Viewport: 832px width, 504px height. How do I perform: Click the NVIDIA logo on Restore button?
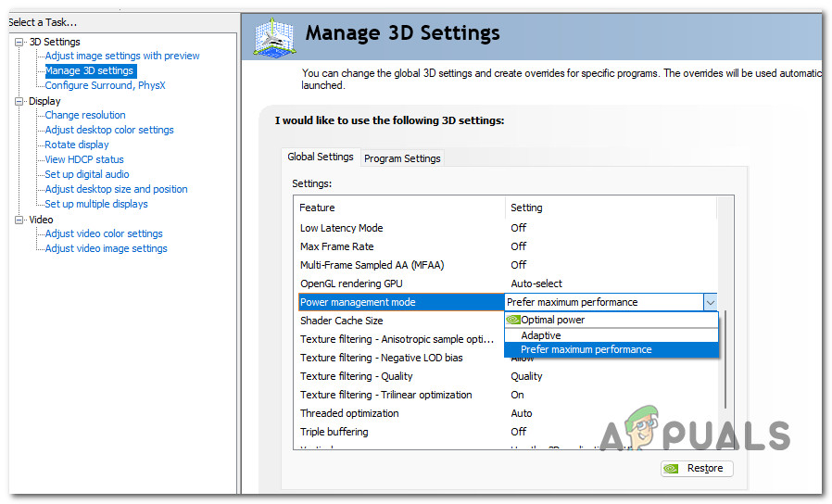pos(672,469)
